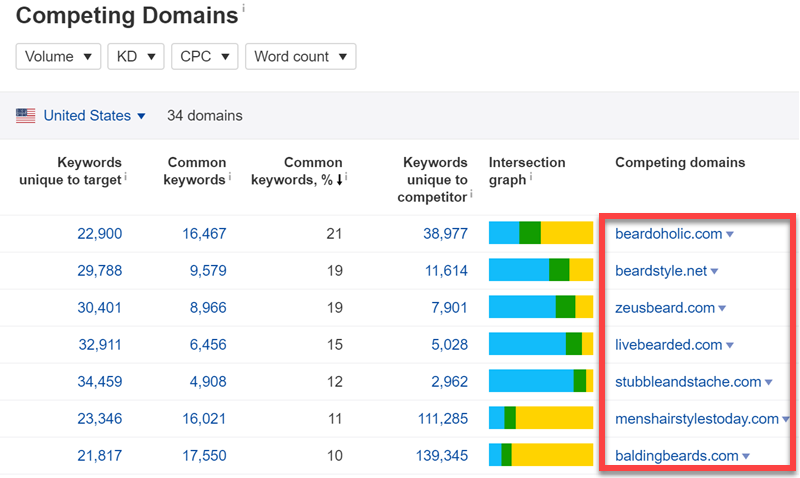Click 16,467 common keywords value

tap(204, 234)
